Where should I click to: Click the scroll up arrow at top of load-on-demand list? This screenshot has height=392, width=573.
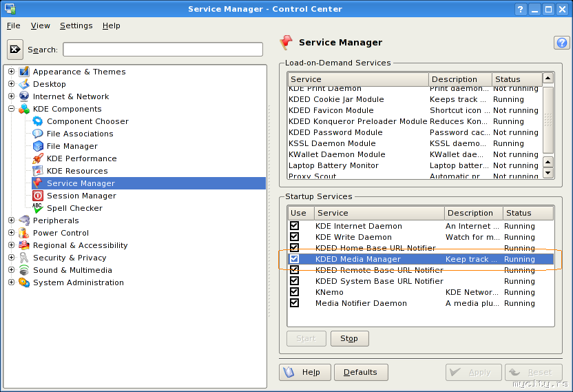[548, 78]
